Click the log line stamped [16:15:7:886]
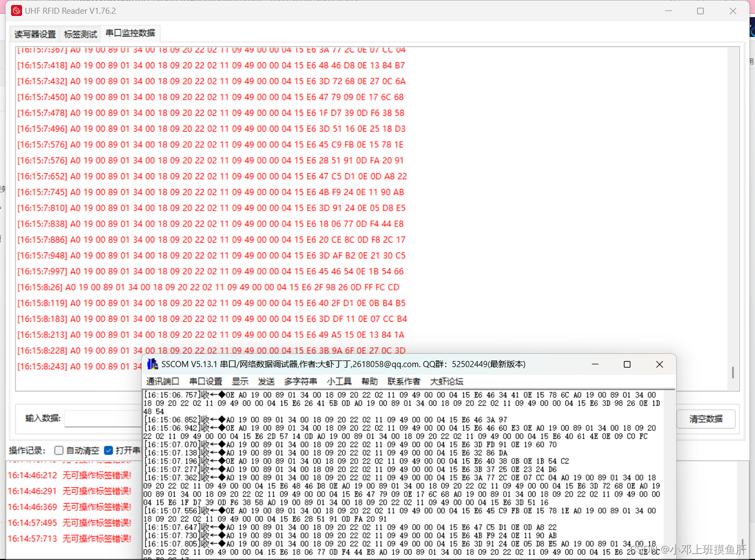 coord(211,240)
